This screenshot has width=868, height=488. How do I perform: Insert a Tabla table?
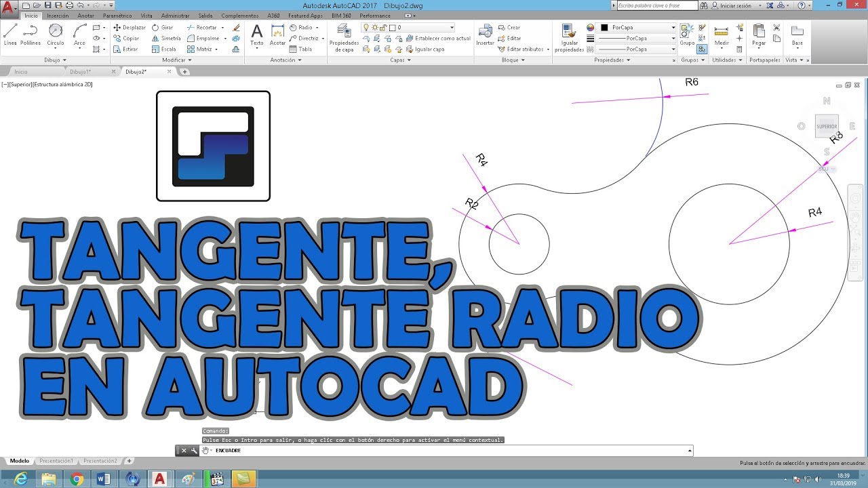coord(301,49)
